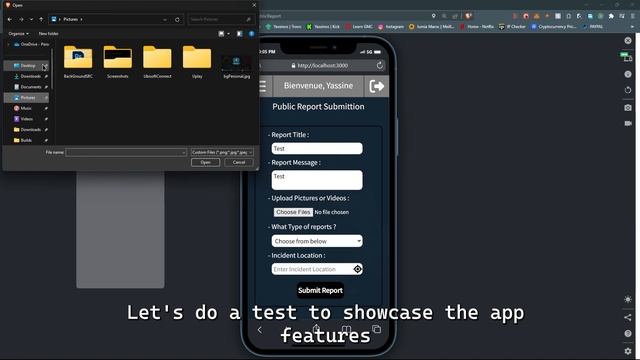This screenshot has width=640, height=360.
Task: Click the Cancel button in dialog
Action: tap(239, 162)
